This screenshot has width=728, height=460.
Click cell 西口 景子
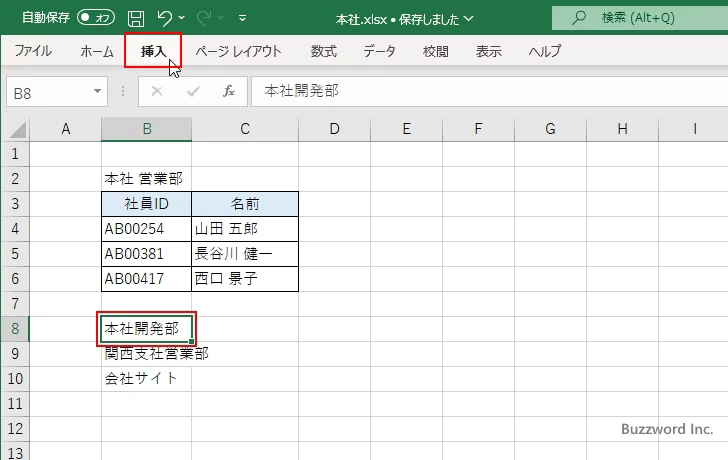coord(245,279)
